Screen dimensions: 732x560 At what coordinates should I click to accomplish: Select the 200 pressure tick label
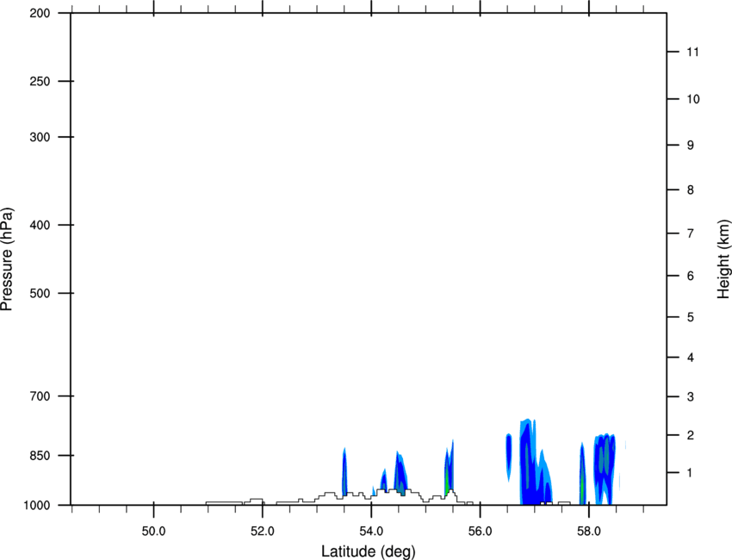point(40,13)
